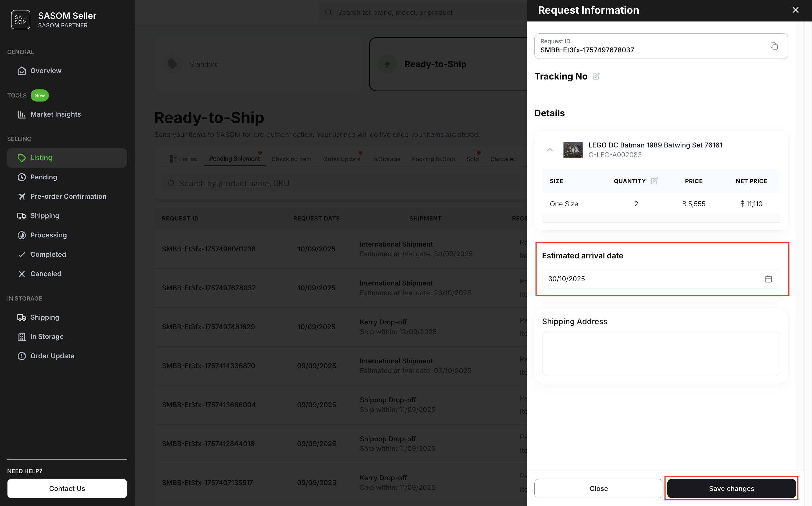Click the Pre-order Confirmation plane icon
The width and height of the screenshot is (812, 506).
(x=21, y=196)
